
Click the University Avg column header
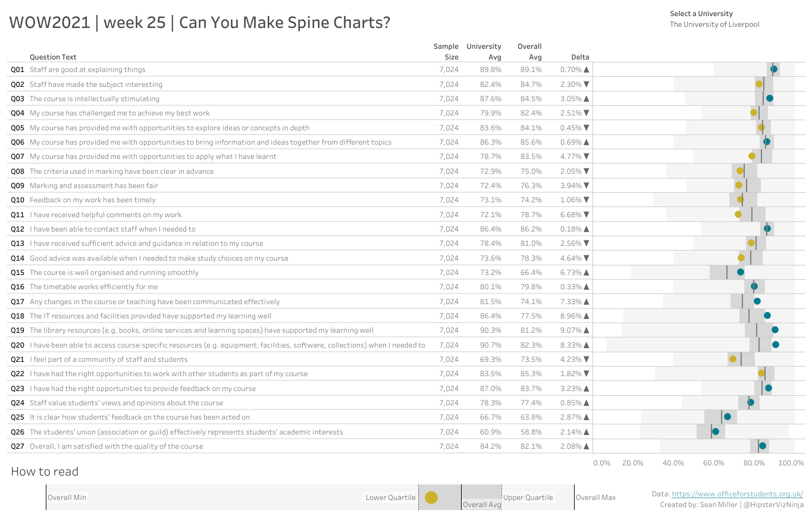(x=484, y=52)
